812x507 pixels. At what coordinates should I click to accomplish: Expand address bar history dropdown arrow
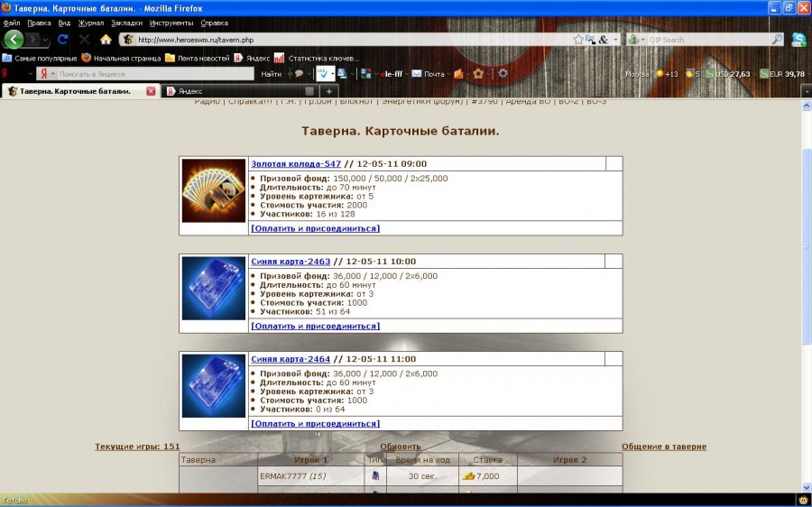pos(615,40)
